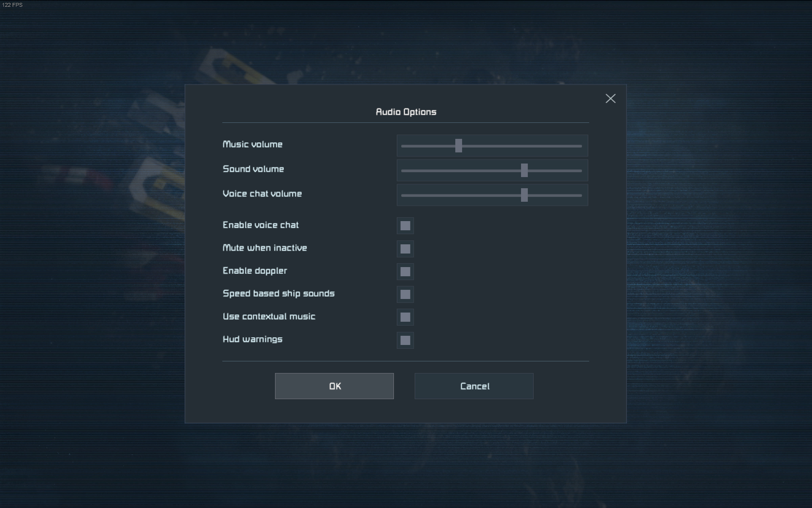Image resolution: width=812 pixels, height=508 pixels.
Task: Click the FPS counter in the corner
Action: (x=12, y=5)
